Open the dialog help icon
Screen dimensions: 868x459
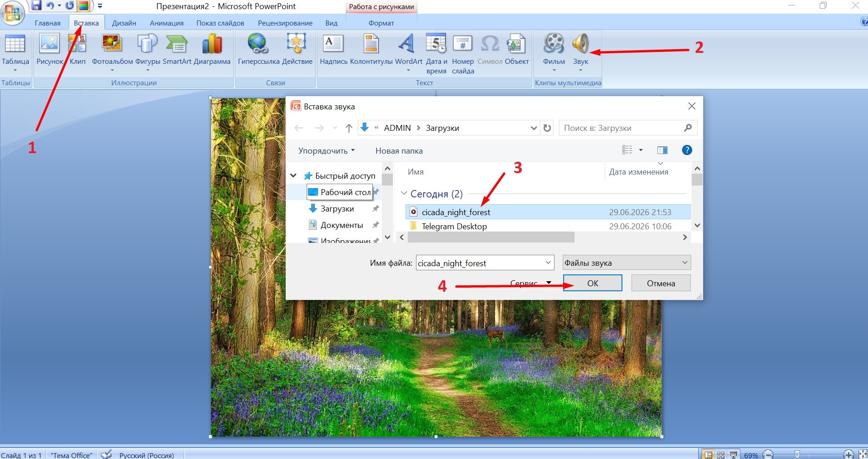tap(687, 150)
